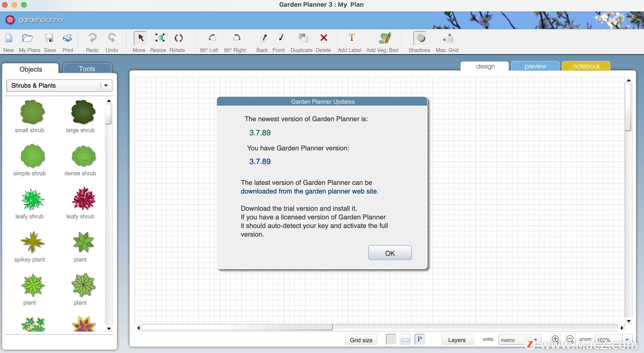Click OK in the Updates dialog
The height and width of the screenshot is (353, 644).
click(390, 253)
